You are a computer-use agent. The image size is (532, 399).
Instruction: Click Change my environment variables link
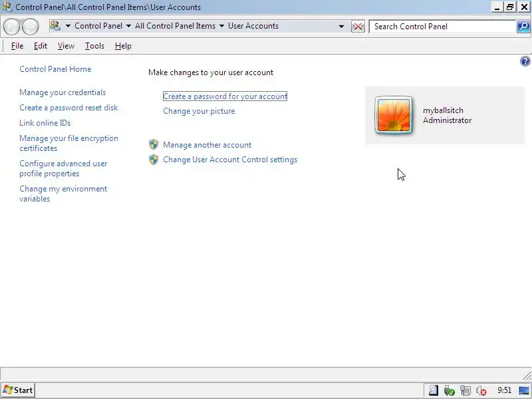(63, 194)
